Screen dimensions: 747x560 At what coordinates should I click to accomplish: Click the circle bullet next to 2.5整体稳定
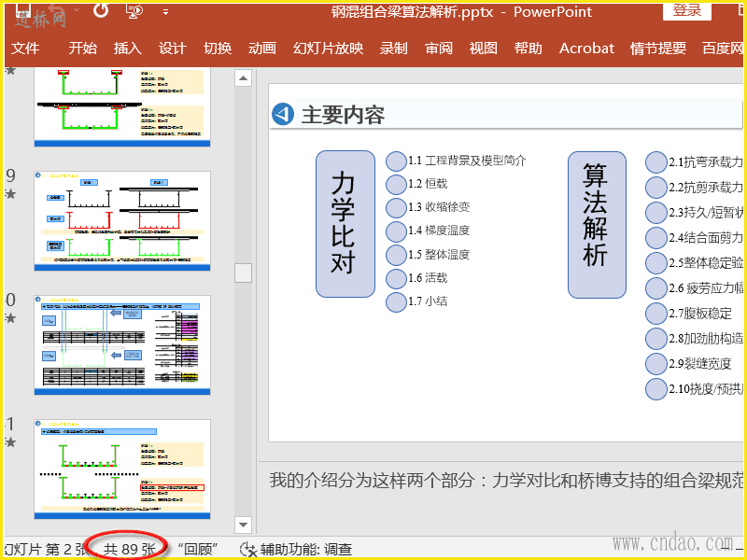pyautogui.click(x=656, y=263)
